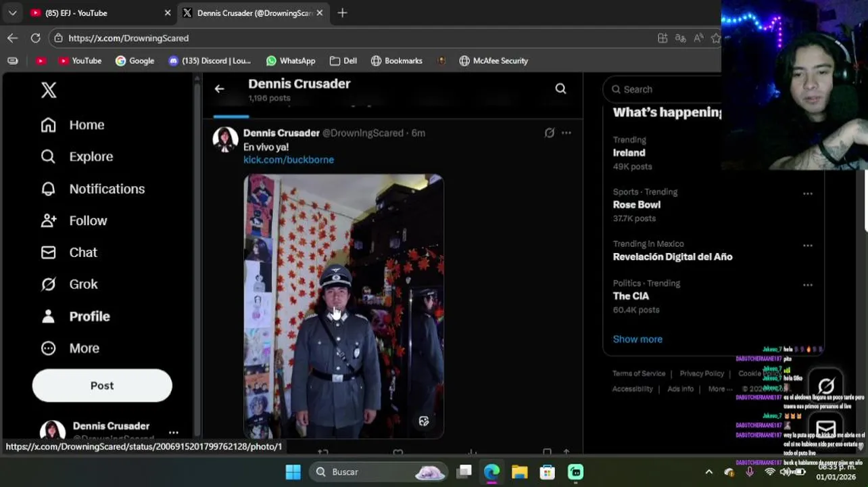Click the taskbar Buscar search box
Image resolution: width=868 pixels, height=487 pixels.
point(378,472)
